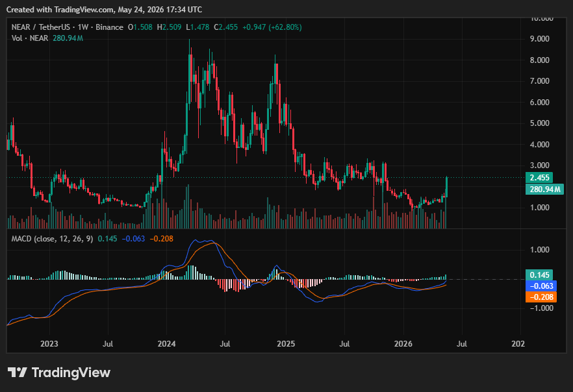Click the blue MACD value -0.063 in legend
The image size is (573, 392).
pos(133,239)
